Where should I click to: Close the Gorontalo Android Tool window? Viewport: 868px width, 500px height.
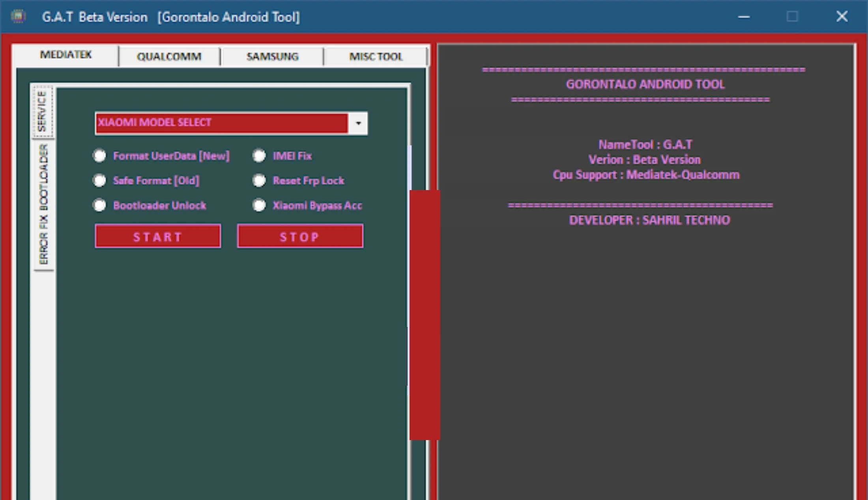point(842,17)
